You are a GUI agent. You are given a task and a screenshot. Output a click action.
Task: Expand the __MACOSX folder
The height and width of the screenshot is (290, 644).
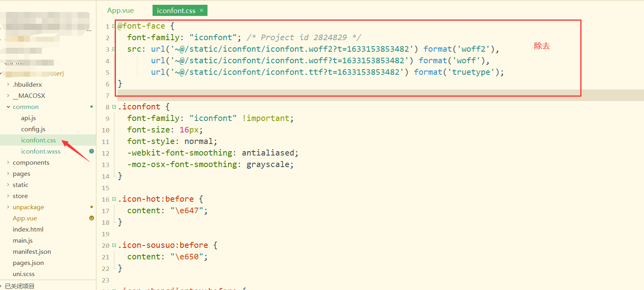click(x=8, y=95)
